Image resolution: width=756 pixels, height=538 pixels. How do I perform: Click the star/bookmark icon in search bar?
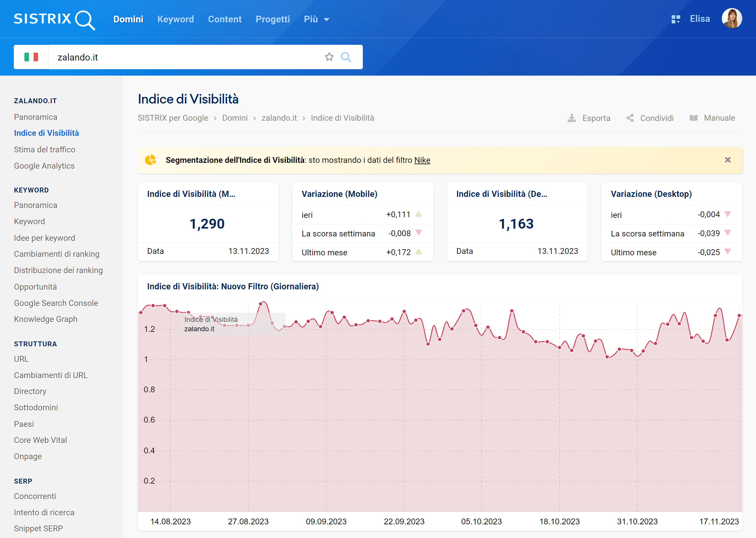[x=330, y=57]
